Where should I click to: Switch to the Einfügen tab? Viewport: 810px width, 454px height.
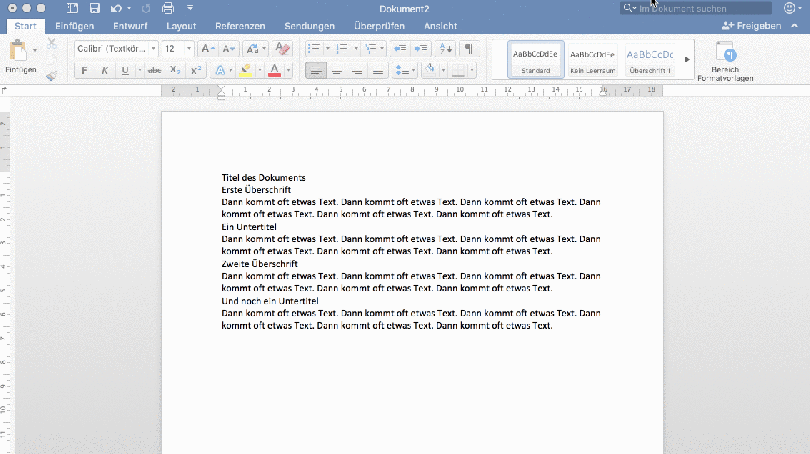[76, 25]
